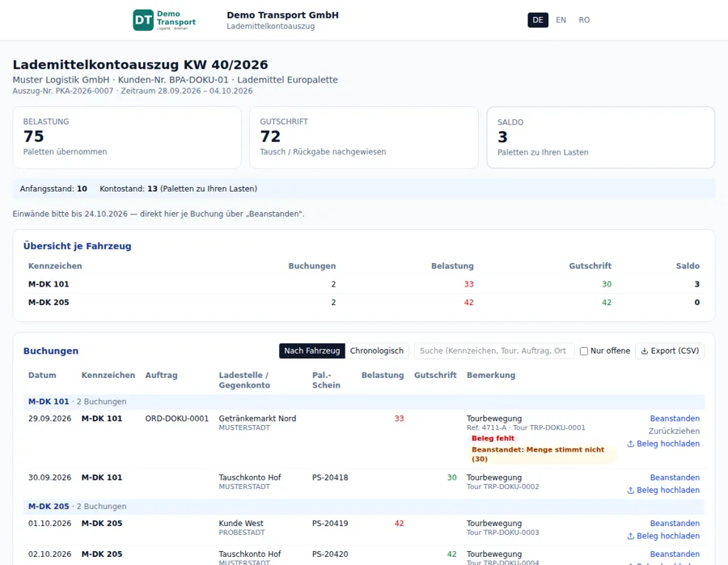This screenshot has width=728, height=565.
Task: Click the Lademittelkontoauszug KW 40/2026 heading
Action: pyautogui.click(x=140, y=65)
